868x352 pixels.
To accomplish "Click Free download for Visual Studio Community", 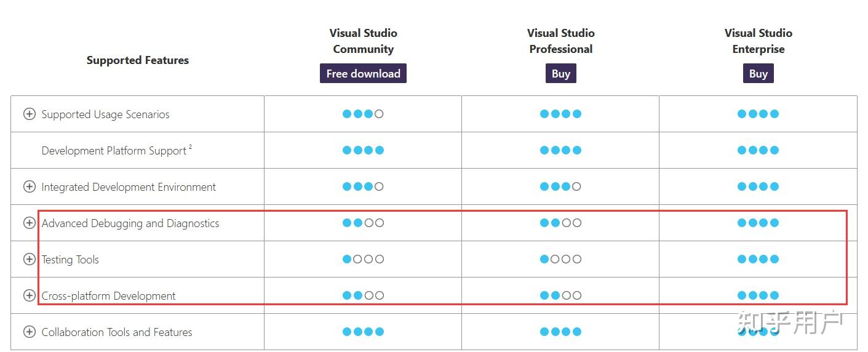I will pos(363,73).
